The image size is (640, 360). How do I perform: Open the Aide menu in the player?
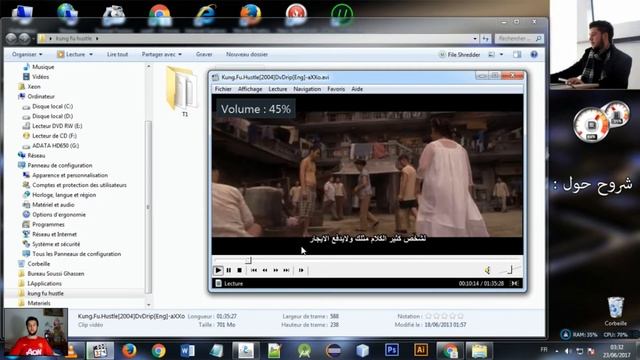[x=357, y=89]
